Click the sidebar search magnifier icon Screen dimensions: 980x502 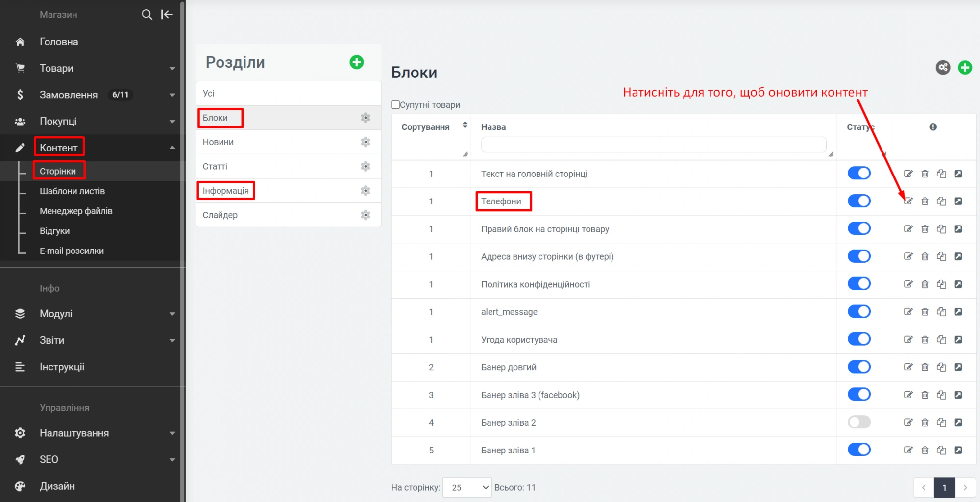[147, 15]
